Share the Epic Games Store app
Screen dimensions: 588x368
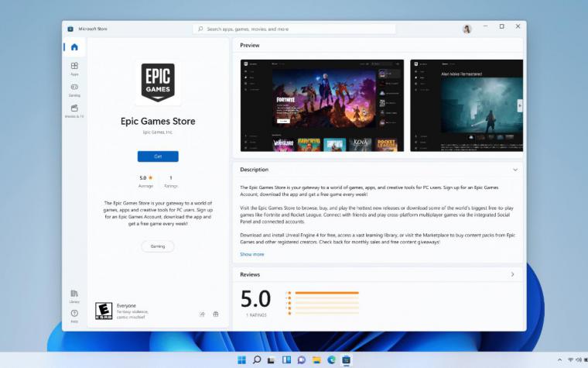[x=202, y=315]
